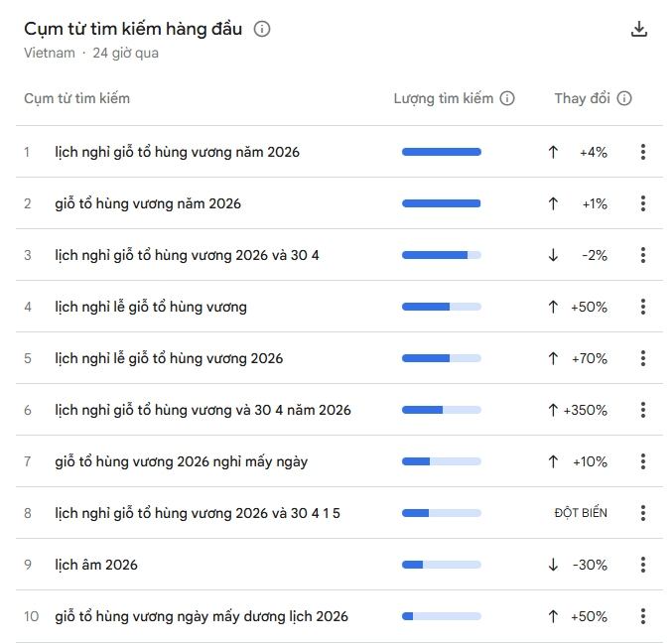Download the top search queries data

[639, 30]
